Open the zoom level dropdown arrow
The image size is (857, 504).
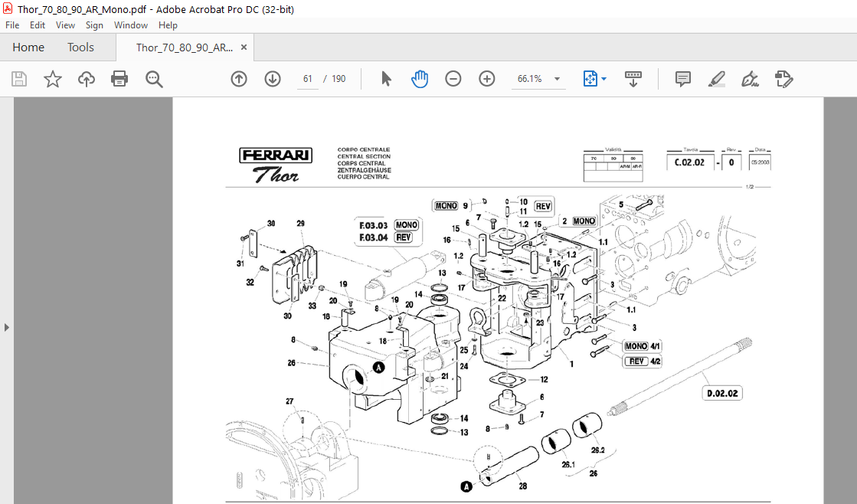(x=557, y=79)
